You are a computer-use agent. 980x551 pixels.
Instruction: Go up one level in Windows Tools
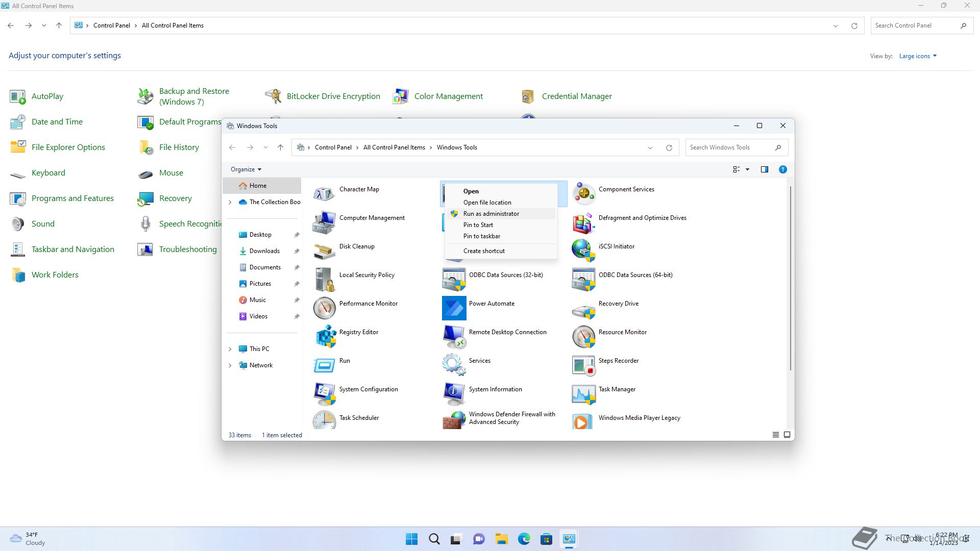(280, 147)
